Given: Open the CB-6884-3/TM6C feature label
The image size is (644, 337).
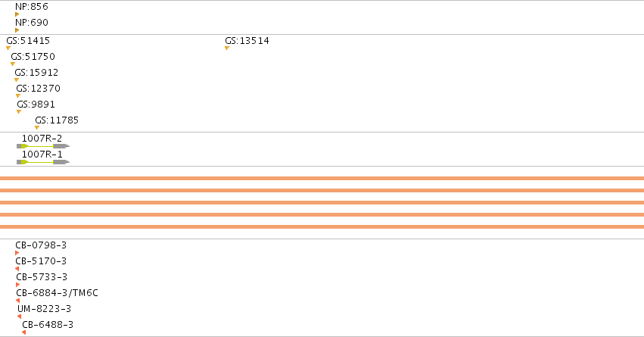Looking at the screenshot, I should tap(57, 292).
